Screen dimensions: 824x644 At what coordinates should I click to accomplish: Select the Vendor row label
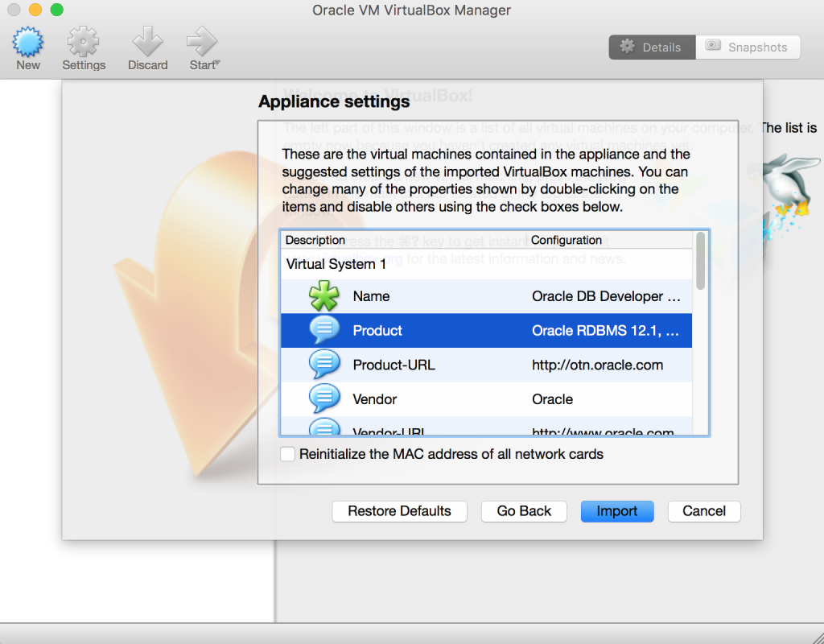(375, 399)
